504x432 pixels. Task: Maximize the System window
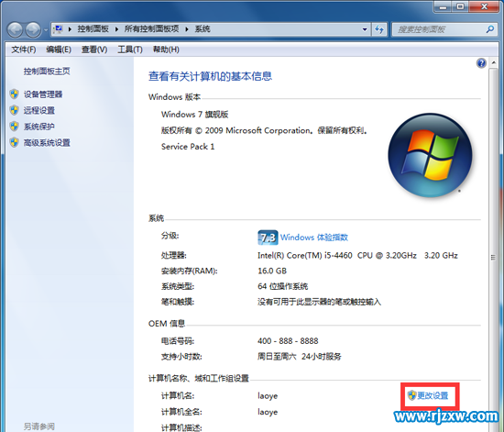[460, 6]
